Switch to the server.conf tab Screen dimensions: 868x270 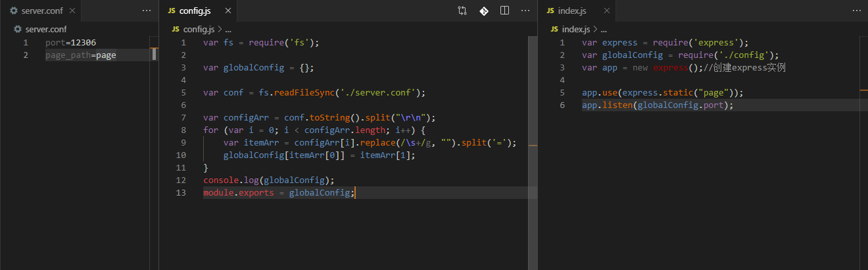[x=39, y=11]
